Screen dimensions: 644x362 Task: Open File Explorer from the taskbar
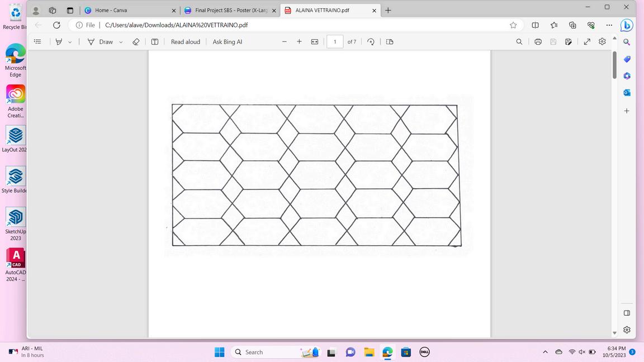(x=369, y=352)
